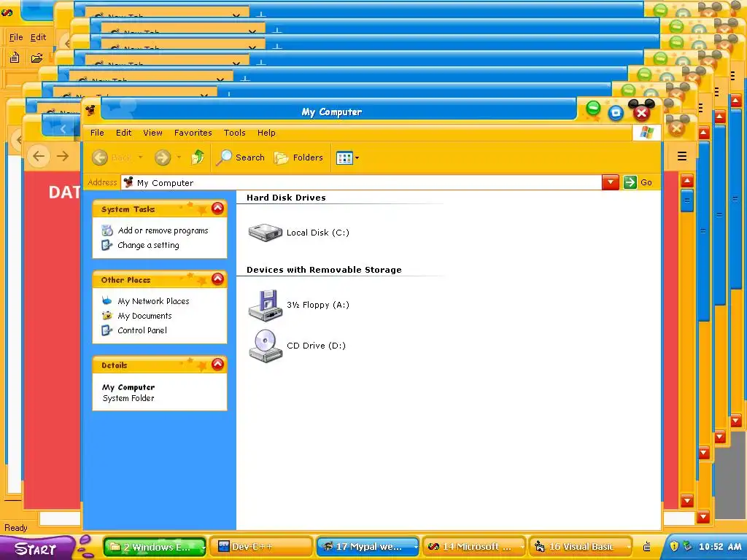Click the Hard Disk Drives group header

[286, 198]
